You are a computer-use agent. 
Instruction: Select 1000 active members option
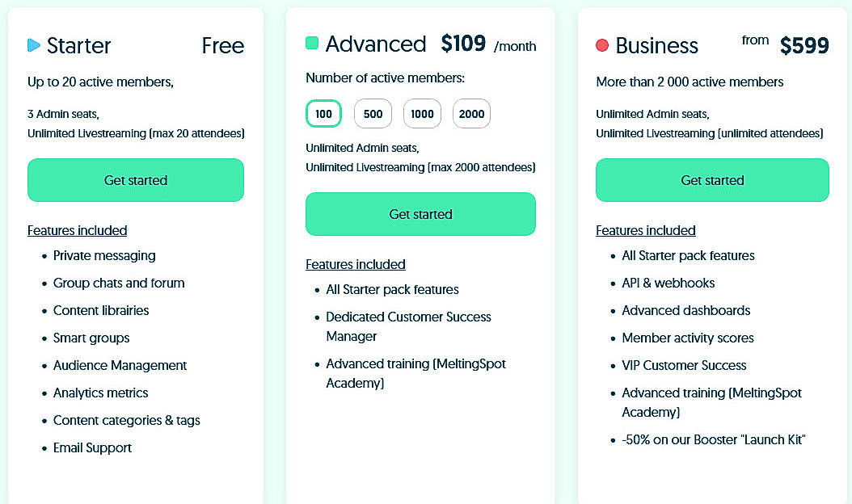422,114
